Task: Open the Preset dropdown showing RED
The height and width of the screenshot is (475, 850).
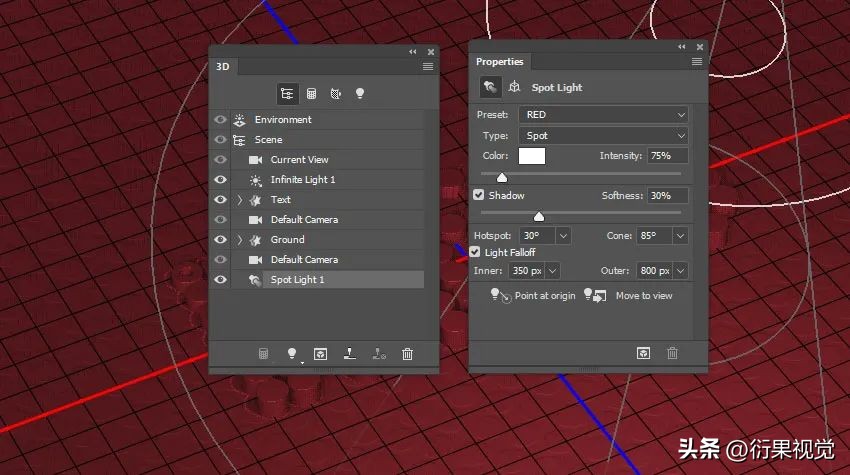Action: click(604, 115)
